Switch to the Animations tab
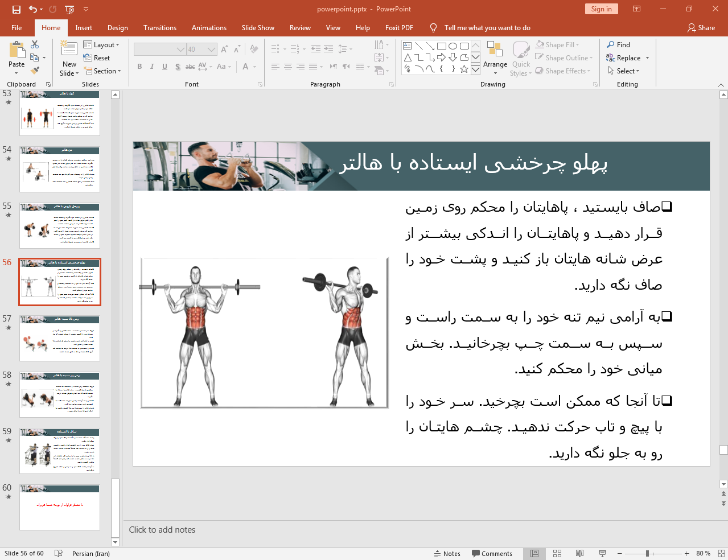This screenshot has height=560, width=728. [x=209, y=28]
